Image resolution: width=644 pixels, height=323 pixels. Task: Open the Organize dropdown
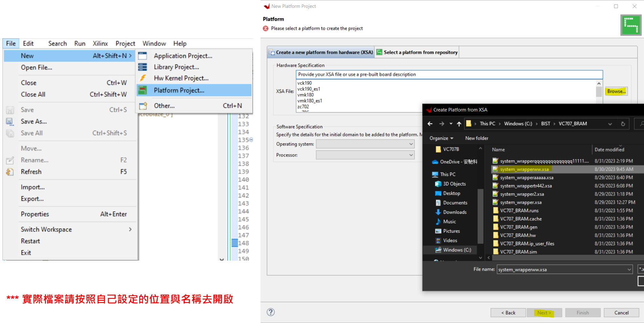click(x=441, y=138)
